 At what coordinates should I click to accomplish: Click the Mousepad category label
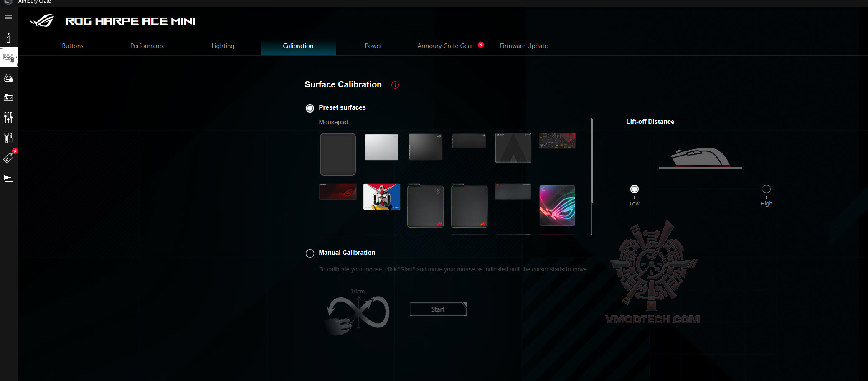[333, 122]
